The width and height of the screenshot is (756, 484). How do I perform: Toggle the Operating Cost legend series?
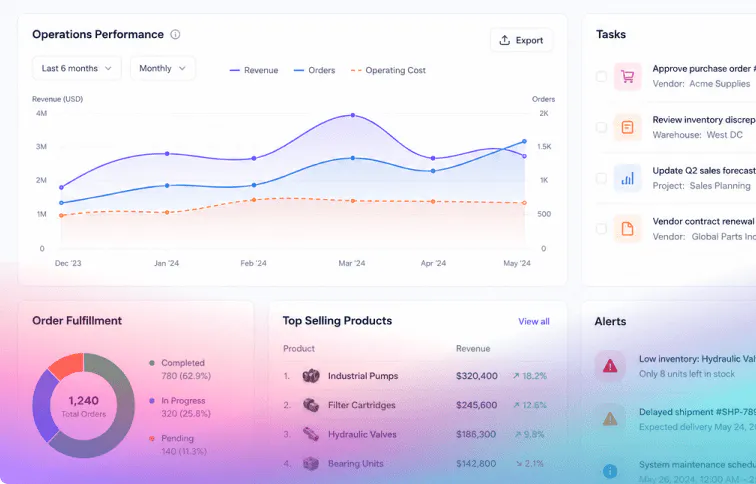(388, 70)
